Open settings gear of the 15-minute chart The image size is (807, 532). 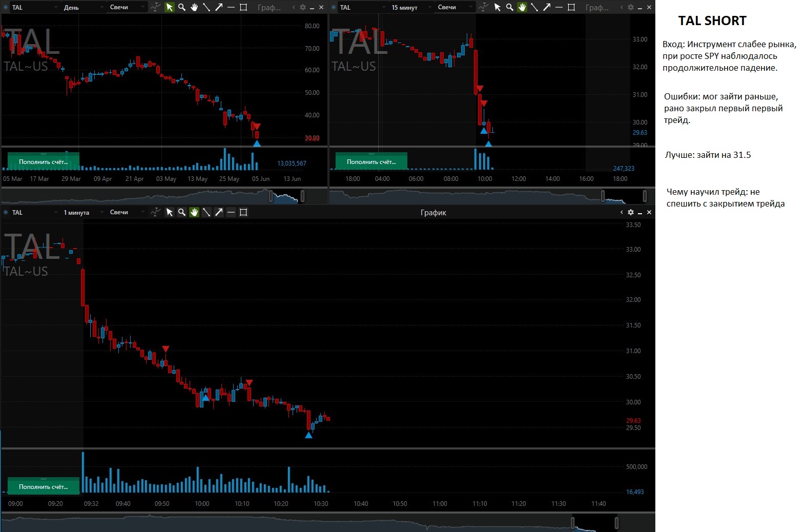[x=631, y=7]
